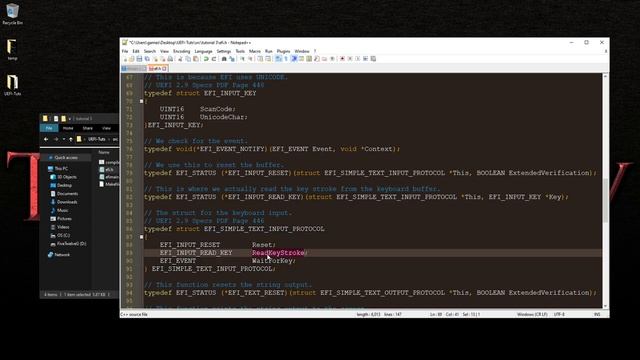This screenshot has height=360, width=640.
Task: Select Recycle Bin desktop icon
Action: pyautogui.click(x=12, y=14)
